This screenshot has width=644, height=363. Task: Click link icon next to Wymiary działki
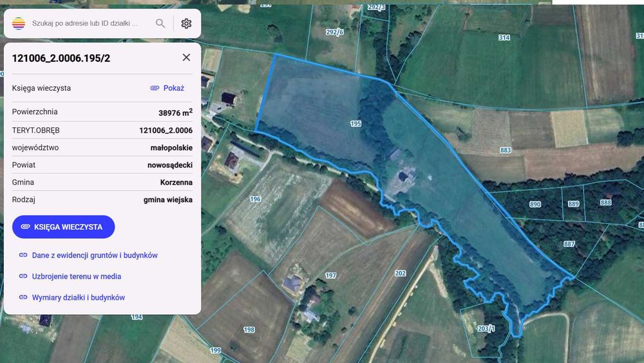23,297
